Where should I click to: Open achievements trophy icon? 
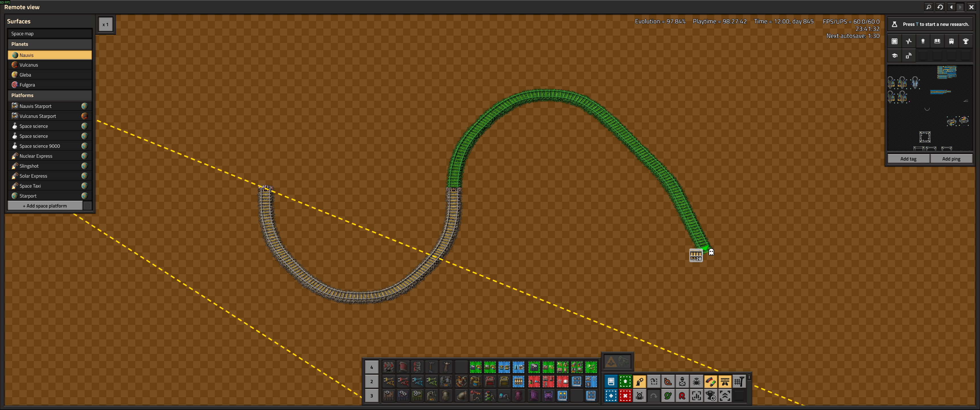[965, 41]
